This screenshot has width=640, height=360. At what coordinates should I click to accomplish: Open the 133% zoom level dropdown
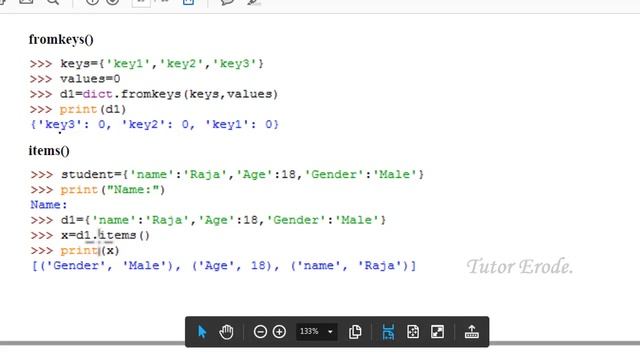(x=316, y=331)
